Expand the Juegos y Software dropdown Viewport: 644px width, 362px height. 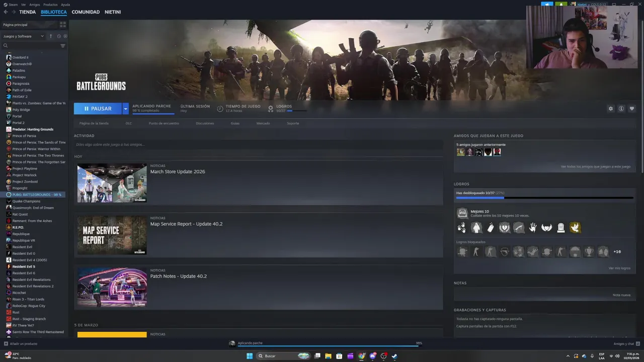(23, 36)
